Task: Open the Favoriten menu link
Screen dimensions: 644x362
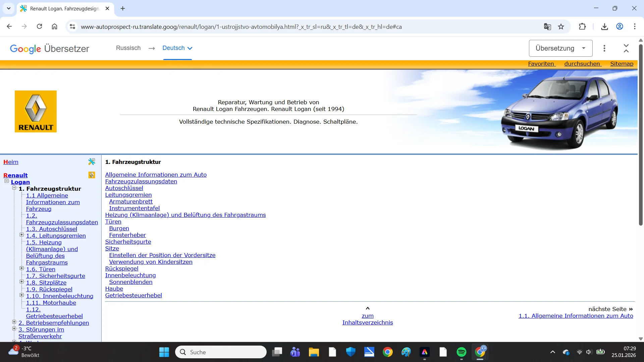Action: point(541,64)
